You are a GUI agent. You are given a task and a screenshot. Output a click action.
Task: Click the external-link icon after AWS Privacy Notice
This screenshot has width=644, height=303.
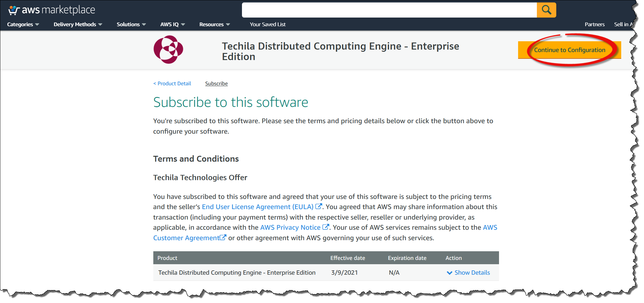coord(325,227)
